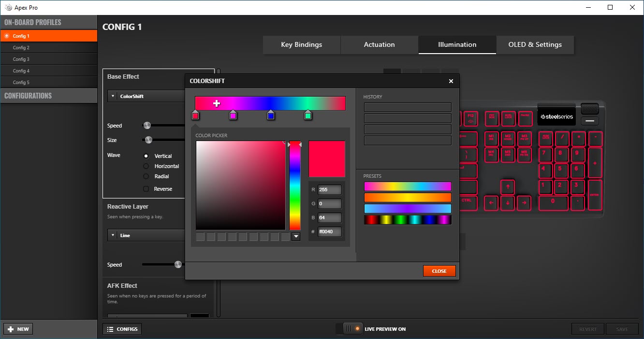
Task: Select the Config 2 profile
Action: [x=49, y=47]
